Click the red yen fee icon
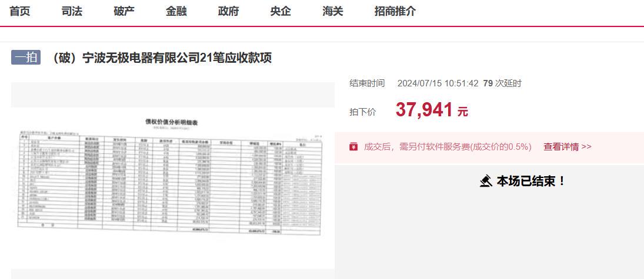The image size is (644, 279). pyautogui.click(x=353, y=147)
